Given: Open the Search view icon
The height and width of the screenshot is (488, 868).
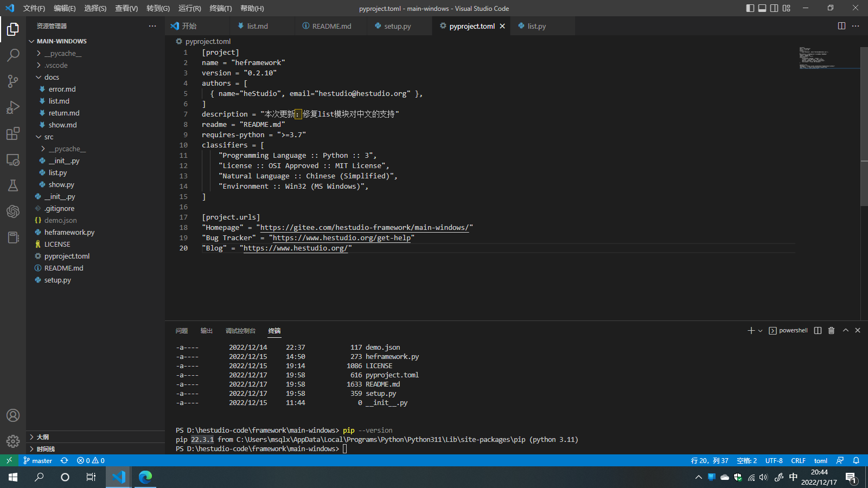Looking at the screenshot, I should tap(13, 55).
